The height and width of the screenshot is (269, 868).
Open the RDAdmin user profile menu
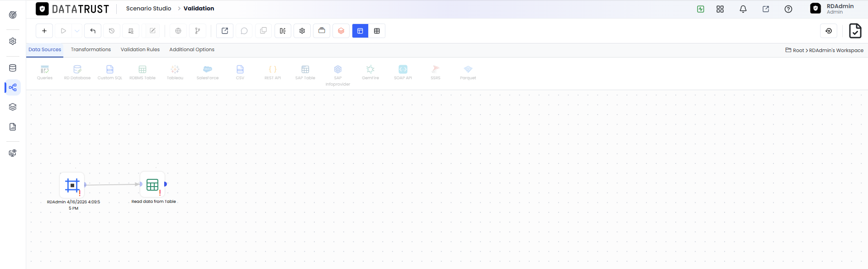pos(832,9)
